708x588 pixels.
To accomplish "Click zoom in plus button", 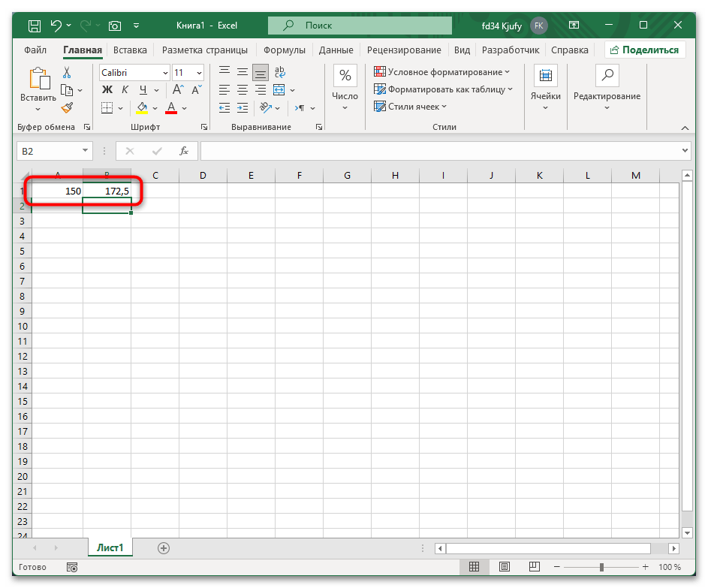I will click(x=645, y=567).
